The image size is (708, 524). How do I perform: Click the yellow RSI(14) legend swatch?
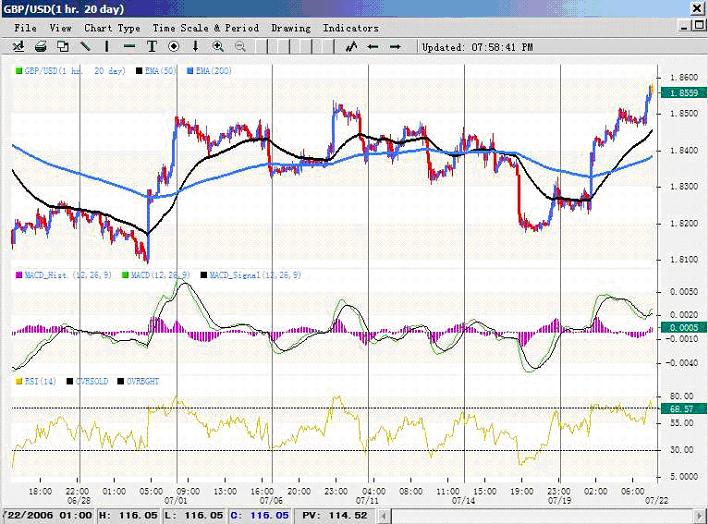(x=19, y=382)
